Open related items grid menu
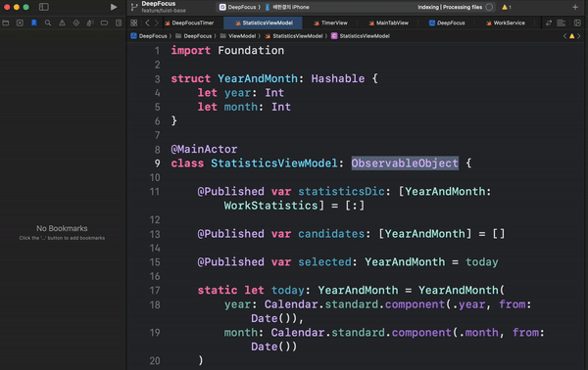 134,23
